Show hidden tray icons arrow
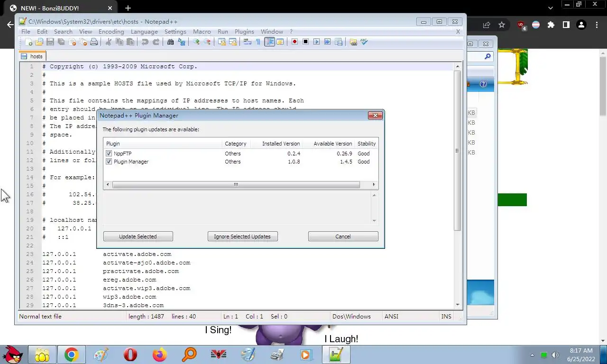The image size is (607, 364). 532,355
